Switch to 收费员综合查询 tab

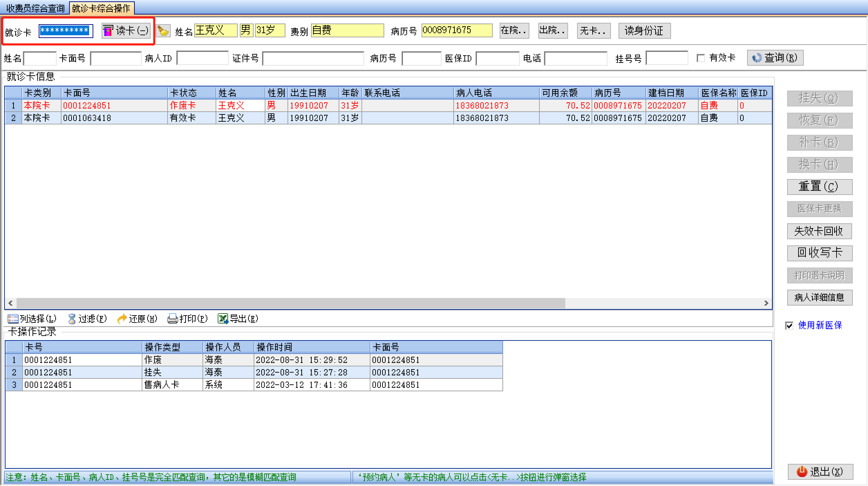pyautogui.click(x=36, y=8)
